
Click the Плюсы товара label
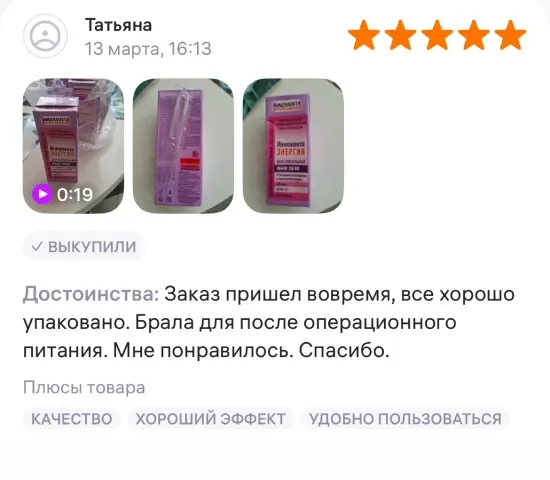point(84,388)
